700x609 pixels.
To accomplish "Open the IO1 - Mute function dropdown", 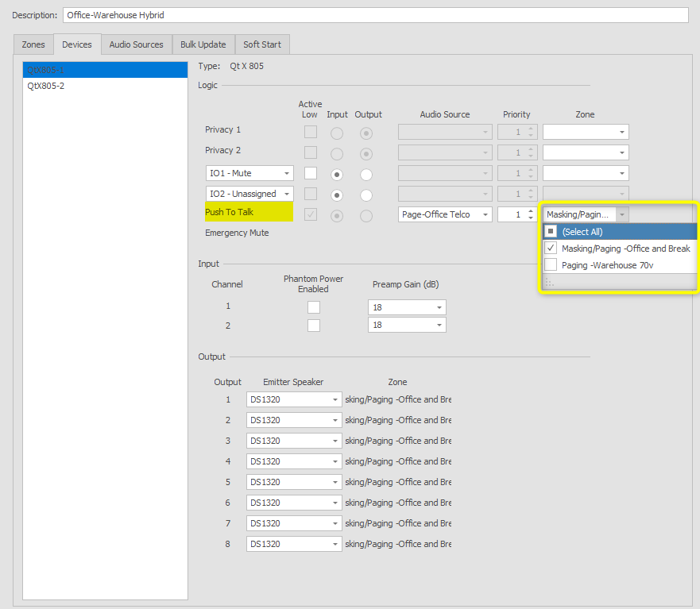I will [x=286, y=173].
